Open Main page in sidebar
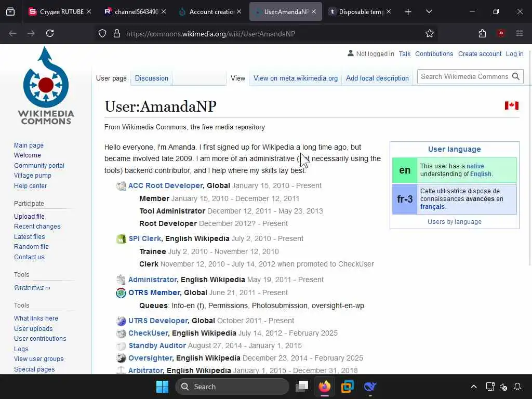 29,145
